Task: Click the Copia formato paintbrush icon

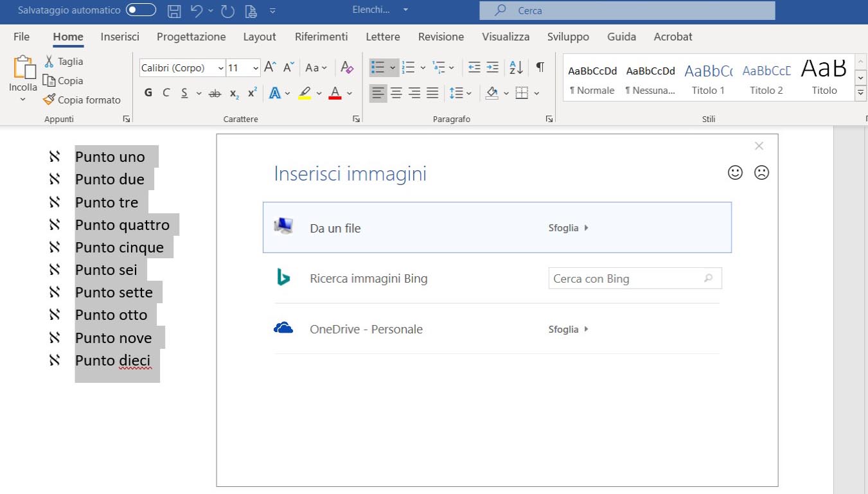Action: (49, 100)
